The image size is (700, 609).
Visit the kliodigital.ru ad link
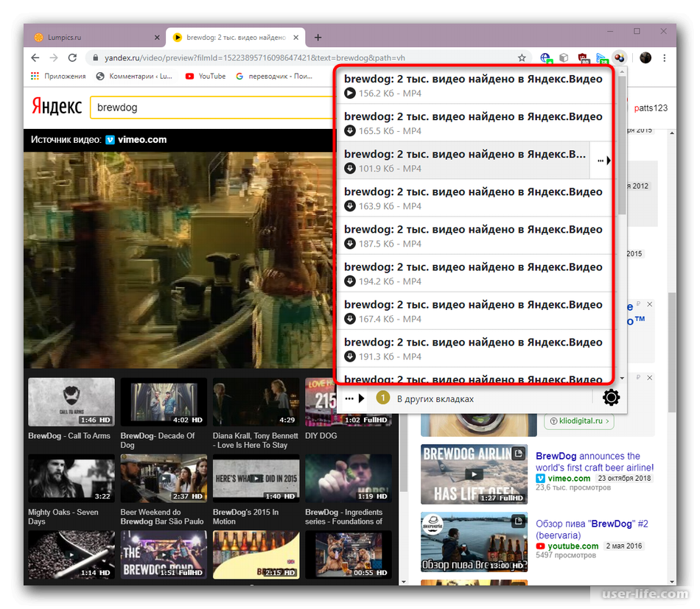point(579,421)
